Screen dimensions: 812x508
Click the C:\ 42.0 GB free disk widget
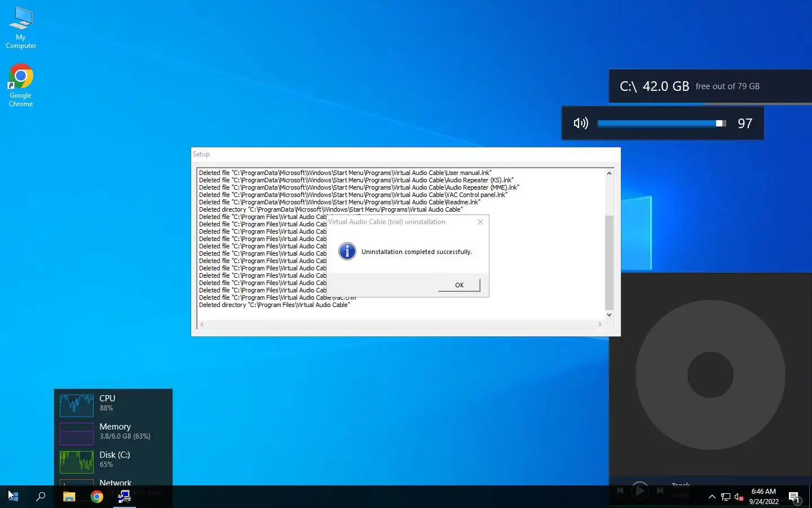click(710, 86)
